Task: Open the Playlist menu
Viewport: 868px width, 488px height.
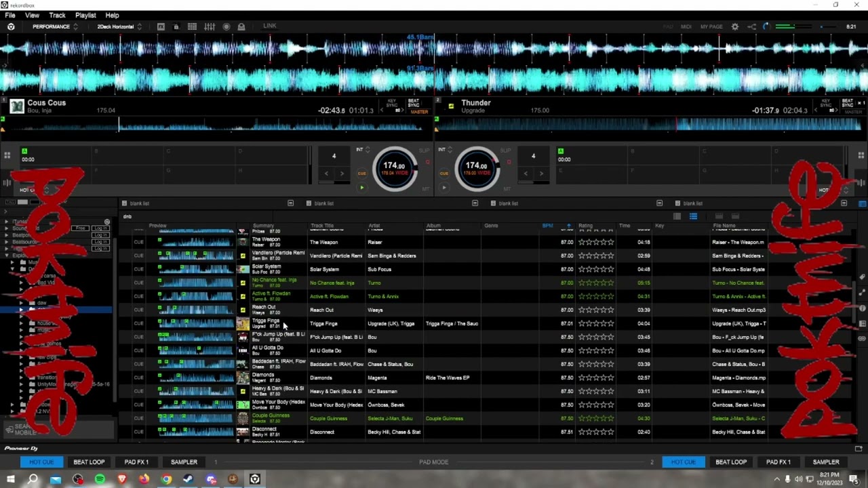Action: pyautogui.click(x=85, y=15)
